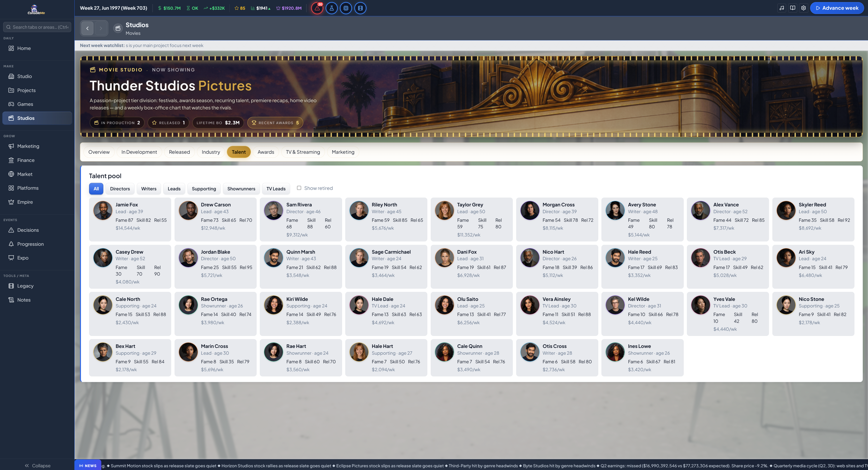Screen dimensions: 868x470
Task: Open Marketing in the sidebar
Action: (37, 146)
